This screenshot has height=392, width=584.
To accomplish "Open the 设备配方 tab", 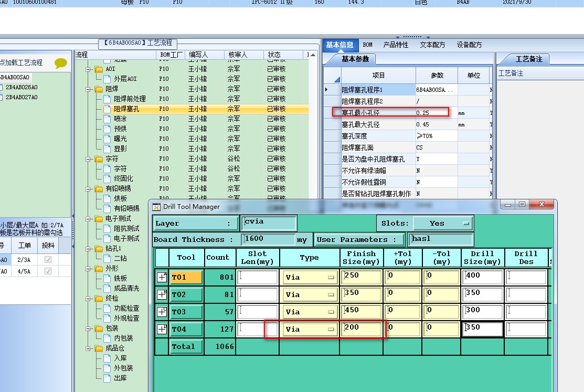I will 469,45.
